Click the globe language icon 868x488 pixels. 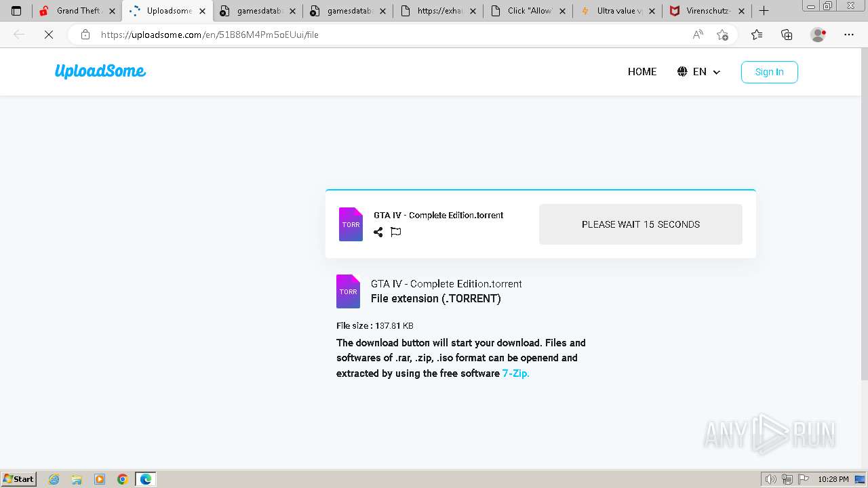click(682, 72)
